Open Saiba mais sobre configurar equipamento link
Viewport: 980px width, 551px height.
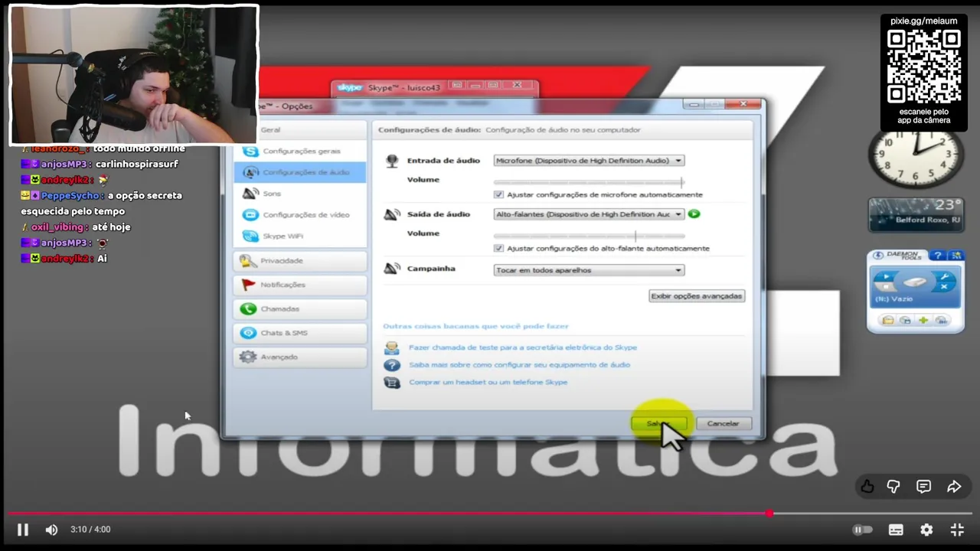pyautogui.click(x=519, y=365)
